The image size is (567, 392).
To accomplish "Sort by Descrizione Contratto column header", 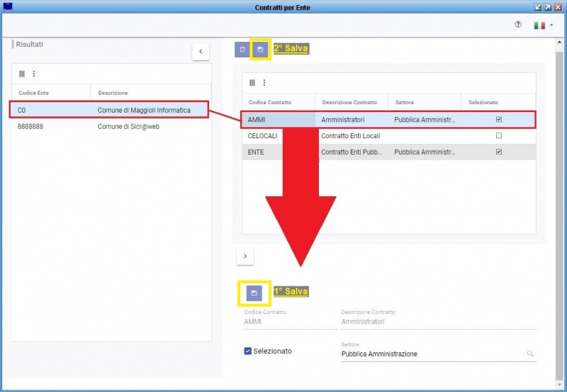I will (349, 102).
